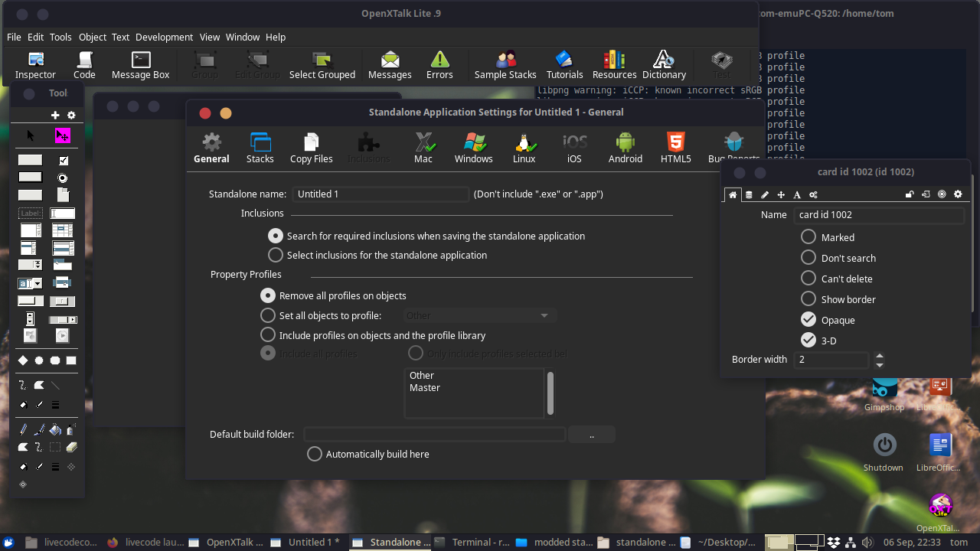Open the Colors (pencil) tab in inspector
Image resolution: width=980 pixels, height=551 pixels.
[765, 194]
